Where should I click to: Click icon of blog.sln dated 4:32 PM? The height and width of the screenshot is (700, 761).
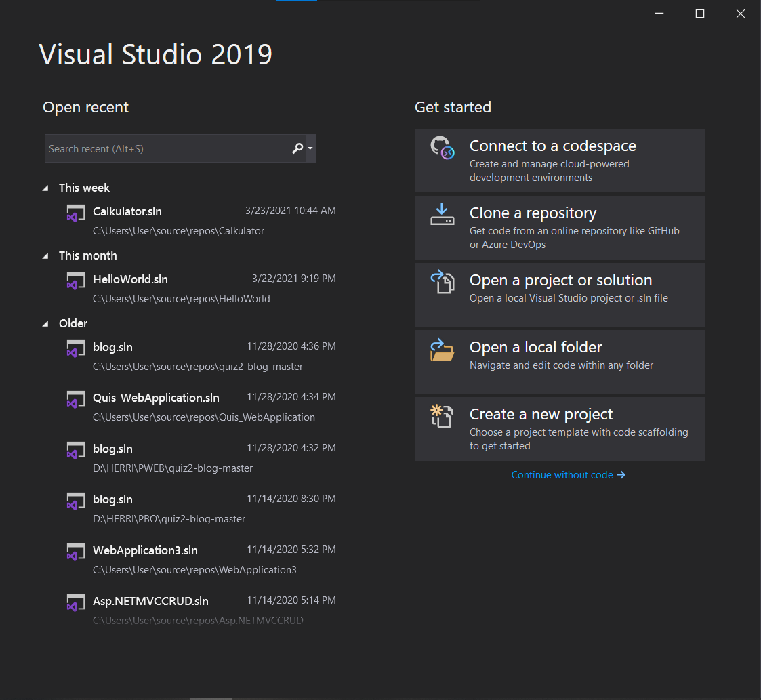pos(76,451)
